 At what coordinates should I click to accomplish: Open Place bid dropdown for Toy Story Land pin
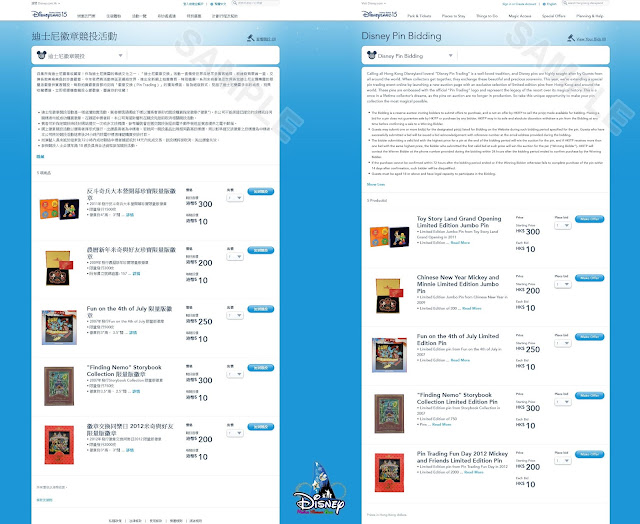pyautogui.click(x=562, y=225)
